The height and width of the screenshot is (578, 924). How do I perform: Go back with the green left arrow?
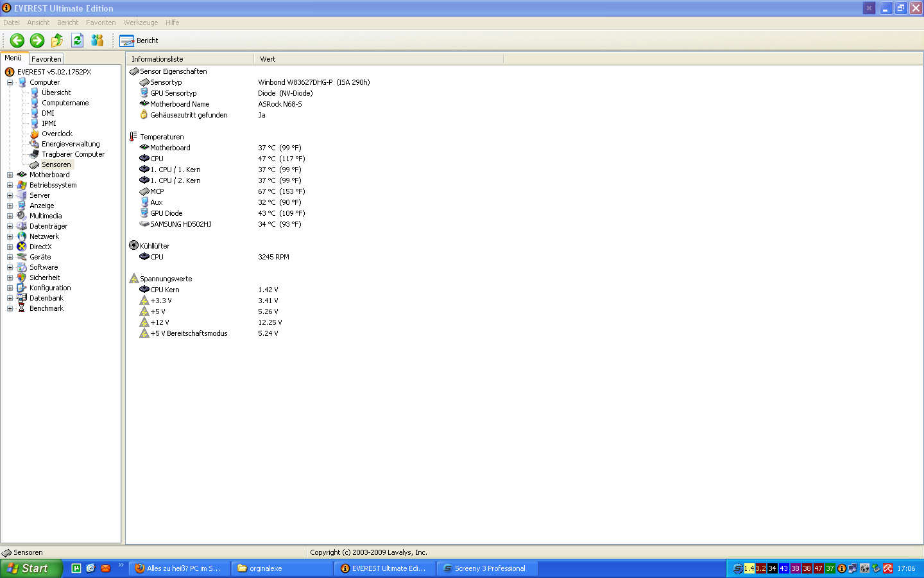pyautogui.click(x=17, y=40)
